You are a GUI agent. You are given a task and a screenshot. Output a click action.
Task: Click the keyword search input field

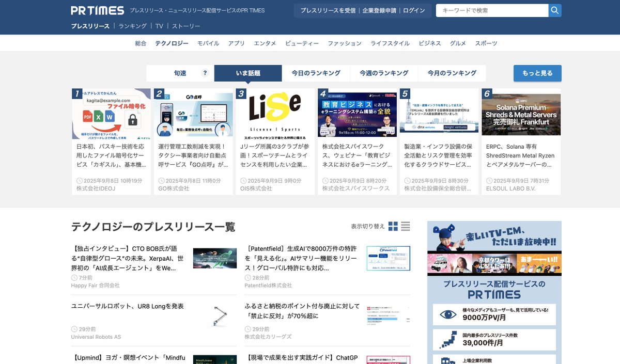click(x=492, y=10)
